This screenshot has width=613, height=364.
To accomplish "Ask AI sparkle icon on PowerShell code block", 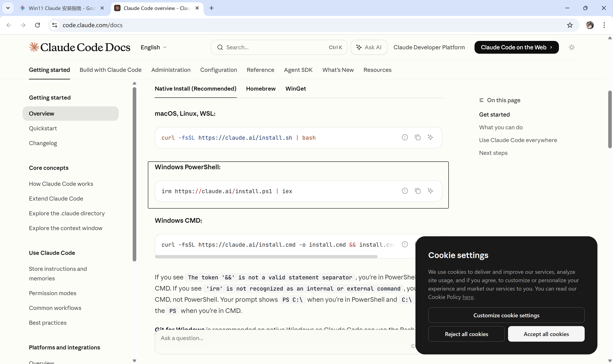I will (430, 191).
